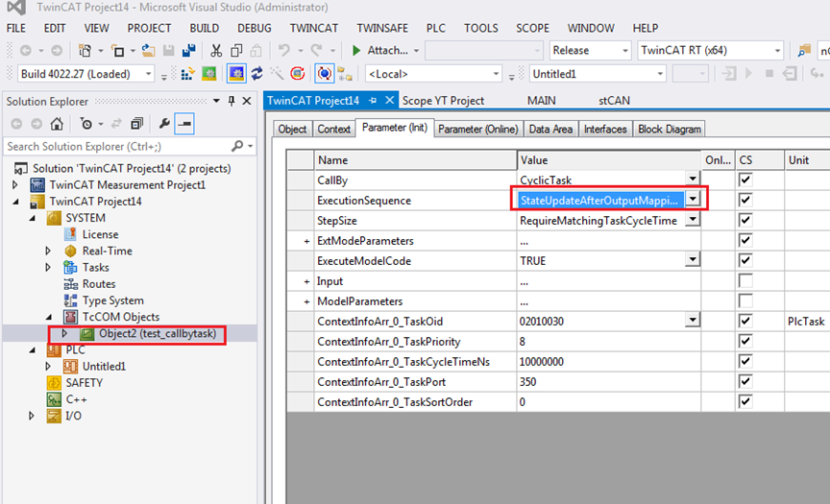Expand the ModelParameters row

(306, 301)
